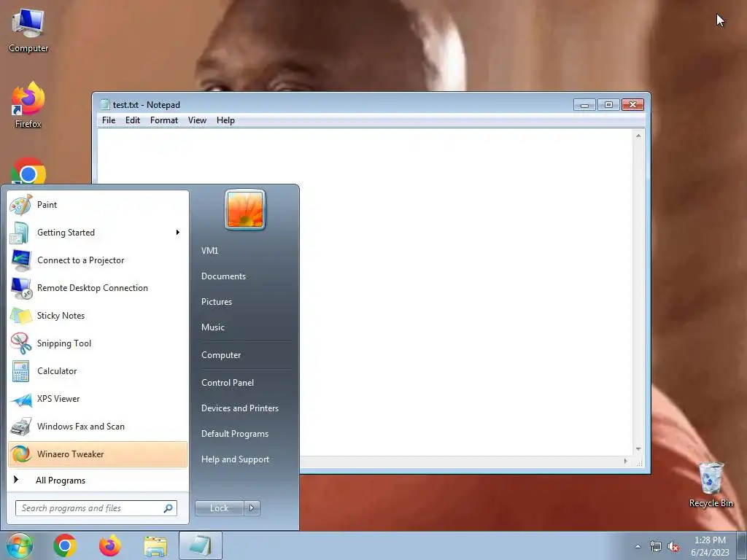Click the Windows Start orb

coord(20,545)
